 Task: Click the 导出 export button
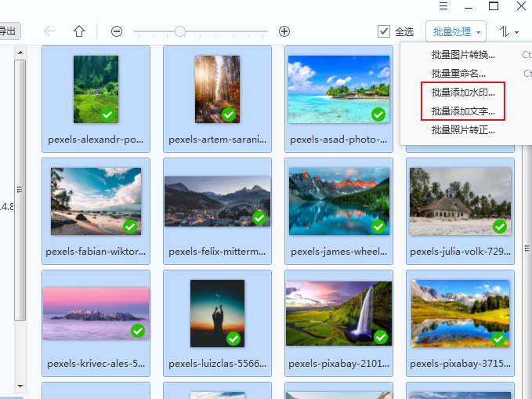pyautogui.click(x=8, y=31)
